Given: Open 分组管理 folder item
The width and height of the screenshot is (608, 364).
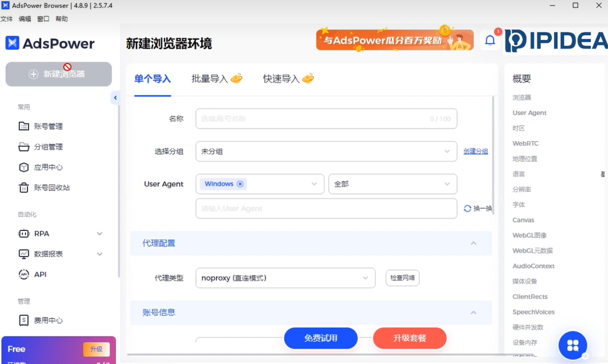Looking at the screenshot, I should click(x=41, y=147).
